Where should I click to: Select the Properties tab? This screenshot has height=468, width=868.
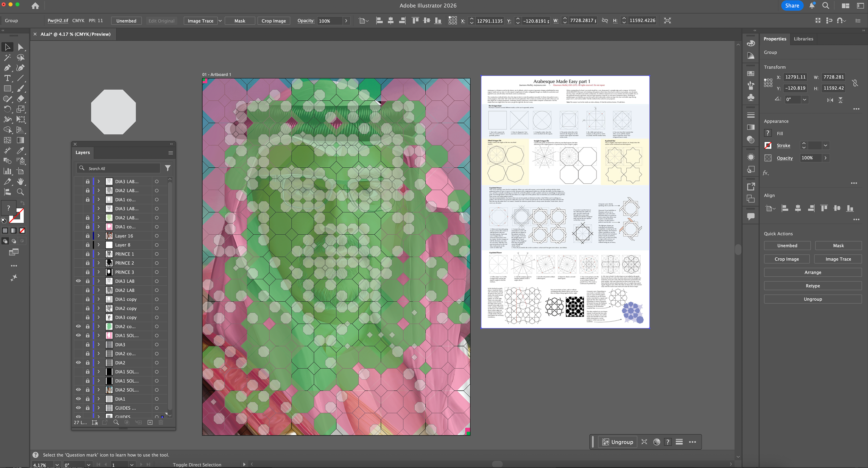[775, 39]
